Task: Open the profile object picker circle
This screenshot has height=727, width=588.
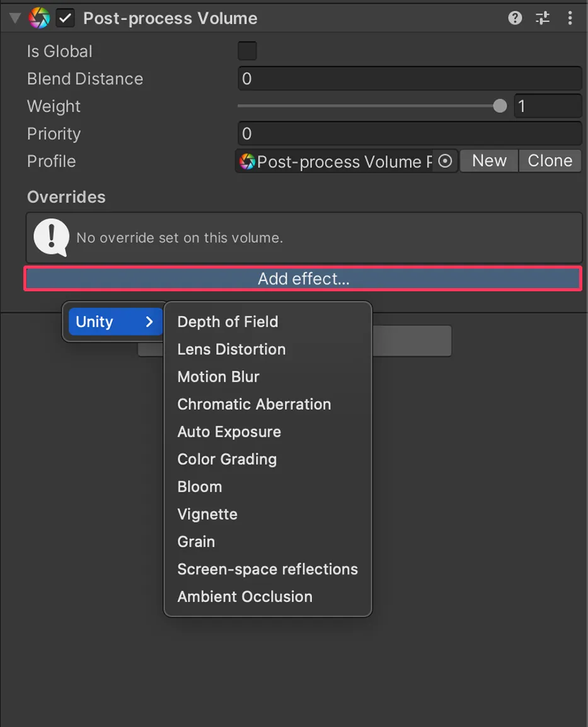Action: point(445,161)
